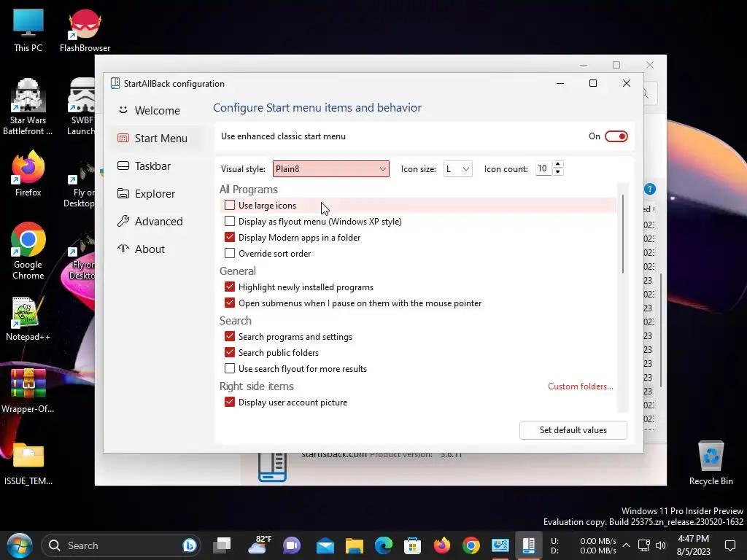This screenshot has height=560, width=747.
Task: Decrease icon count with down arrow
Action: tap(558, 172)
